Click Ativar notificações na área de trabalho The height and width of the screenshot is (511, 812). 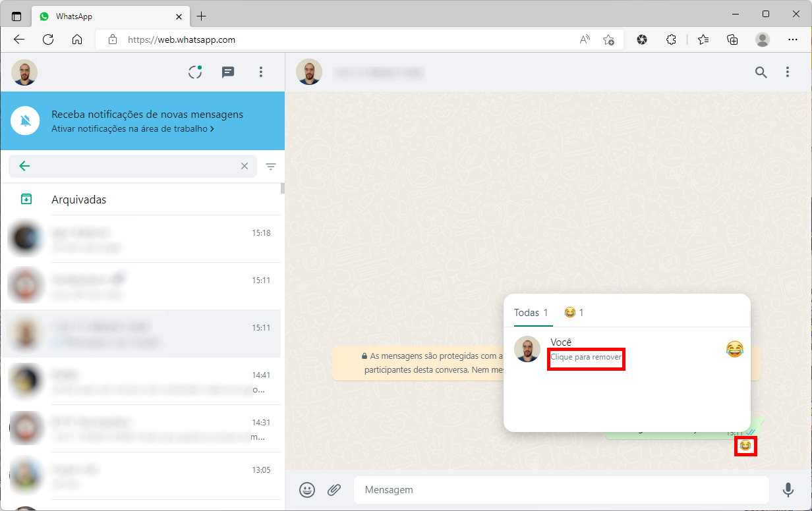(x=132, y=129)
